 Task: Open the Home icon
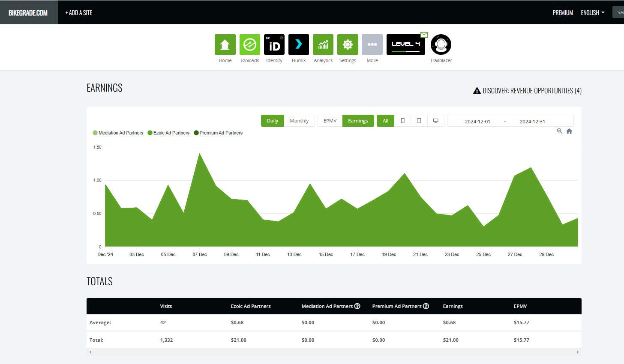(225, 45)
